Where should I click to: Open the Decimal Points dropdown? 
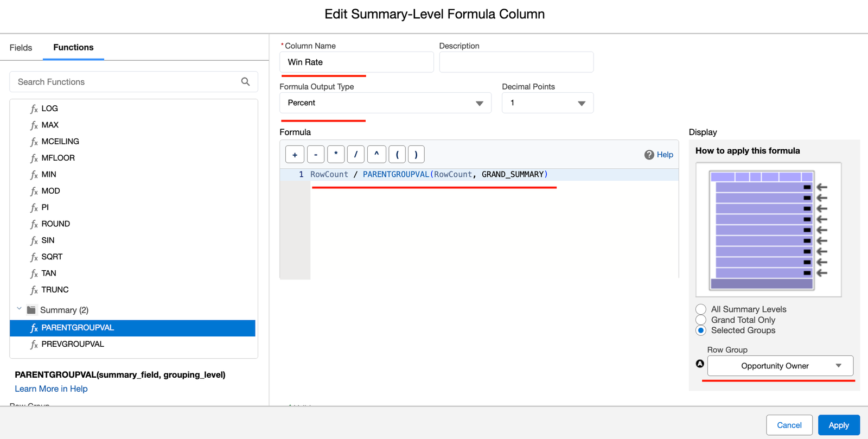tap(547, 103)
